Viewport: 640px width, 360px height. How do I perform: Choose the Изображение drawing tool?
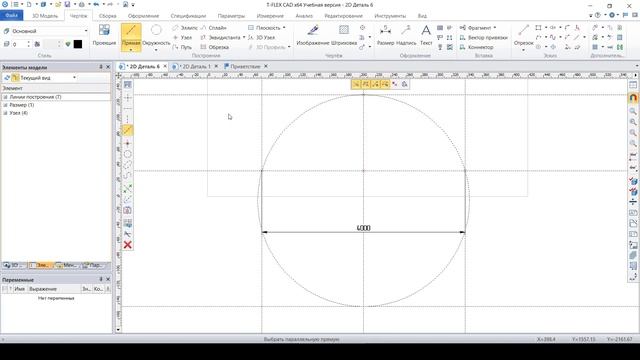pos(313,35)
